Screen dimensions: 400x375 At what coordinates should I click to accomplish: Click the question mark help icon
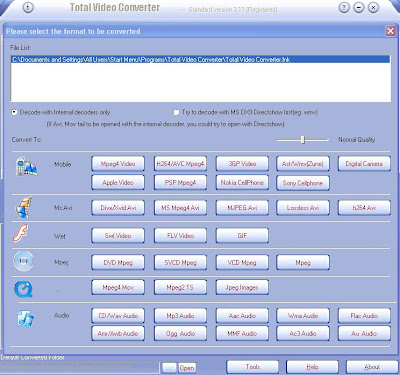[344, 7]
